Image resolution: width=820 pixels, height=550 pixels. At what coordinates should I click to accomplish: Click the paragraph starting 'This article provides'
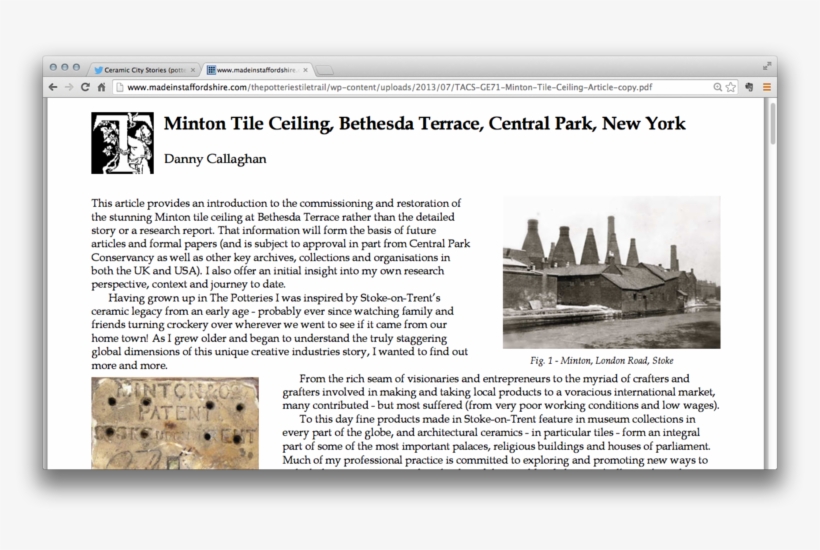(x=280, y=244)
